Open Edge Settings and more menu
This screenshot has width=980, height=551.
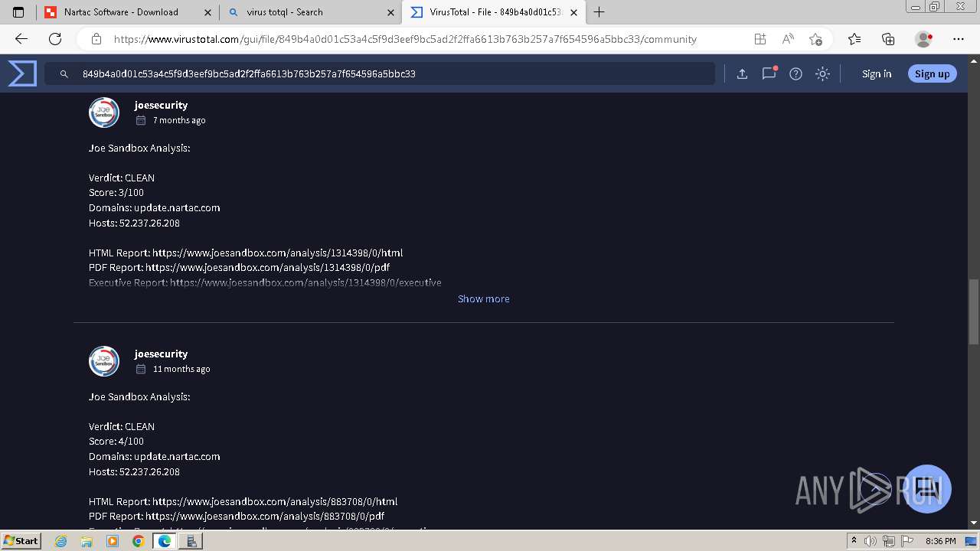[x=959, y=39]
